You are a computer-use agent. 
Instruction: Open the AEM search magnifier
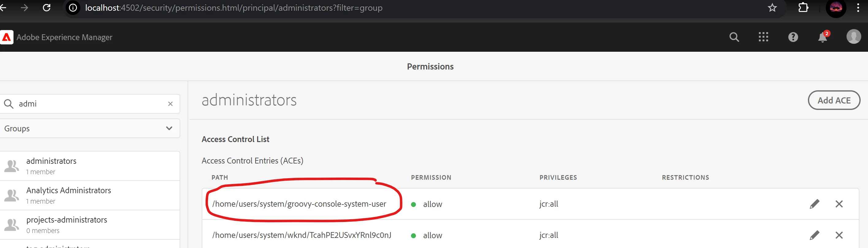[x=734, y=37]
